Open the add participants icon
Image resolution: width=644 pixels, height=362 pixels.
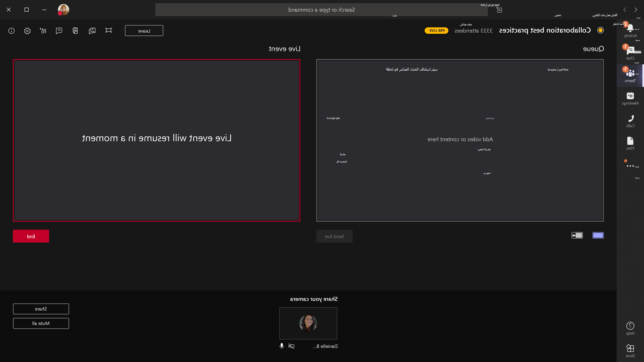43,31
